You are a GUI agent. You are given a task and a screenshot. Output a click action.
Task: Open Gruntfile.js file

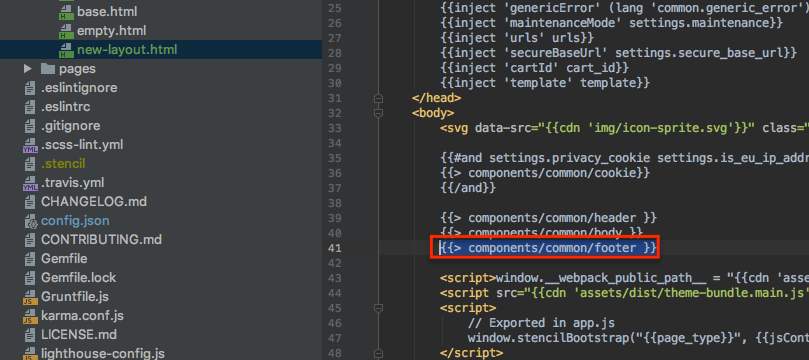tap(75, 297)
